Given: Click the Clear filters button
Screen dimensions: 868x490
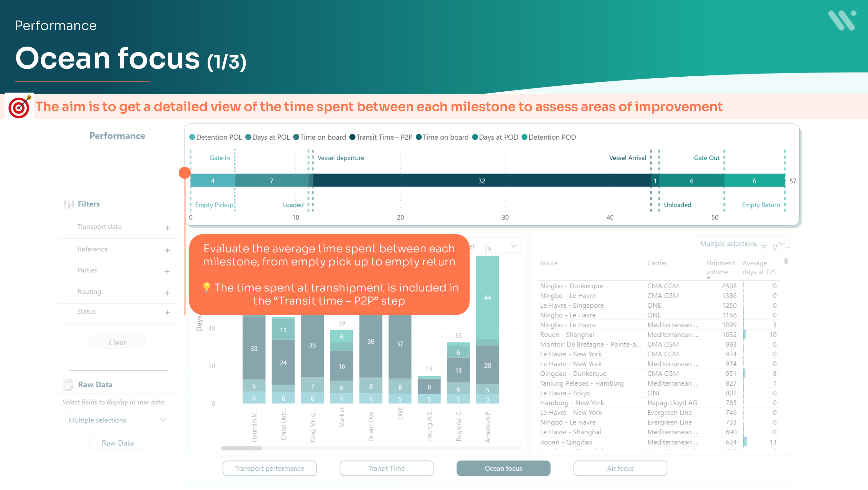Looking at the screenshot, I should point(117,342).
